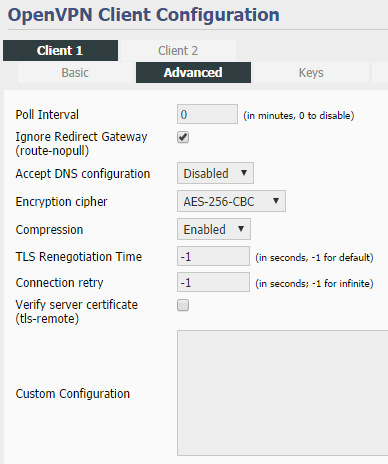Open the Compression dropdown
The image size is (388, 464).
214,229
